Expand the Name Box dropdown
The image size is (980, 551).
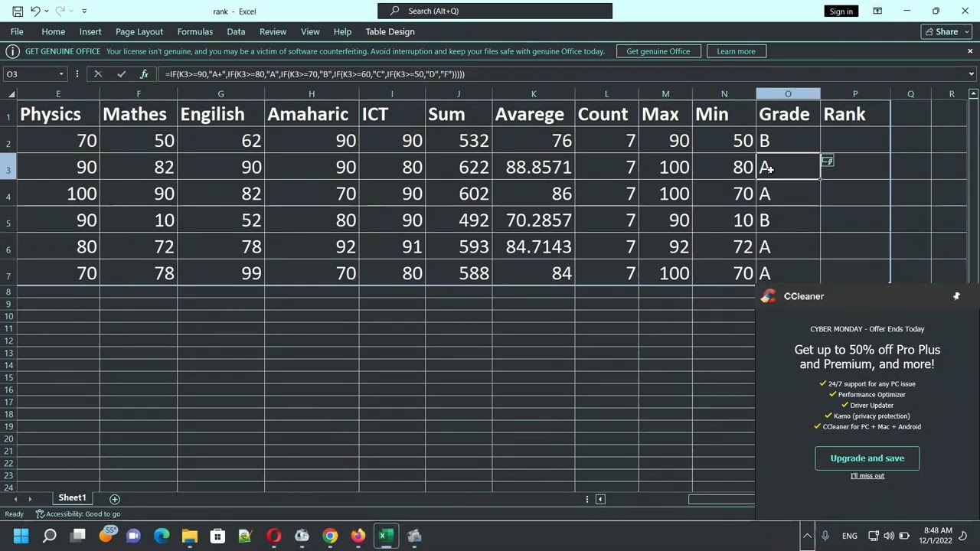point(61,74)
